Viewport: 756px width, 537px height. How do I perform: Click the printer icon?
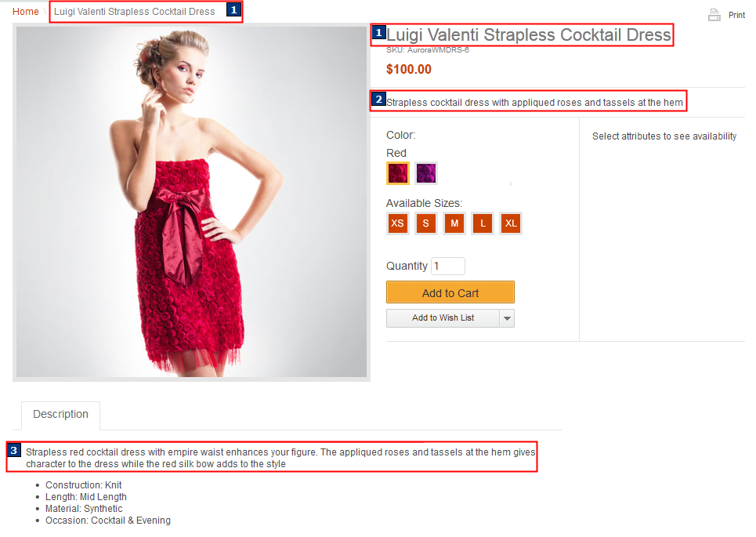coord(714,15)
